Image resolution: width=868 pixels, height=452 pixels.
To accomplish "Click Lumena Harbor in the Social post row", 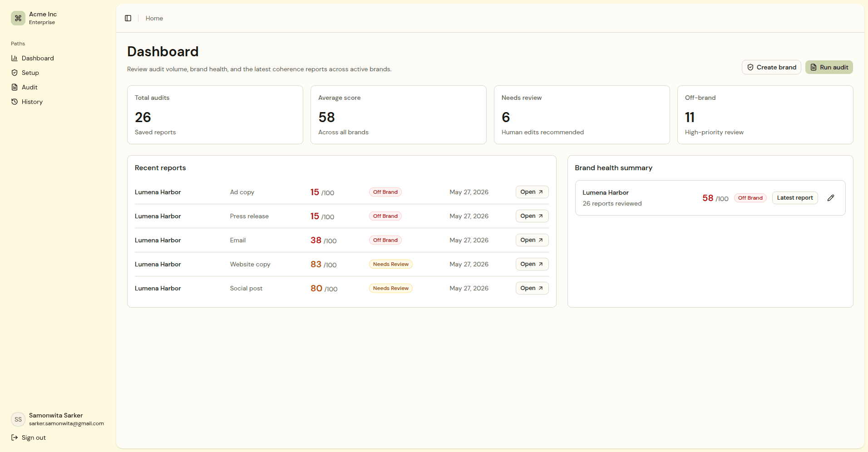I will [x=158, y=288].
